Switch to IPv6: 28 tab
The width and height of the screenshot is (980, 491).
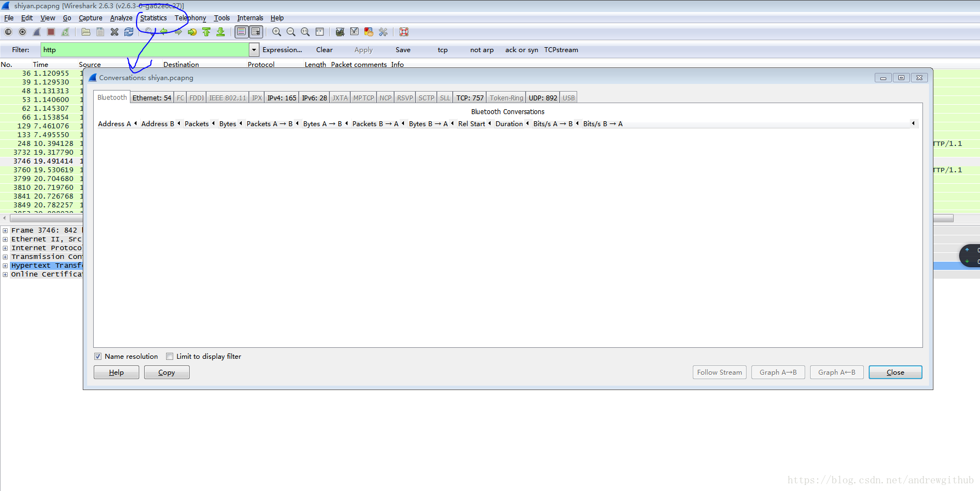[x=315, y=98]
